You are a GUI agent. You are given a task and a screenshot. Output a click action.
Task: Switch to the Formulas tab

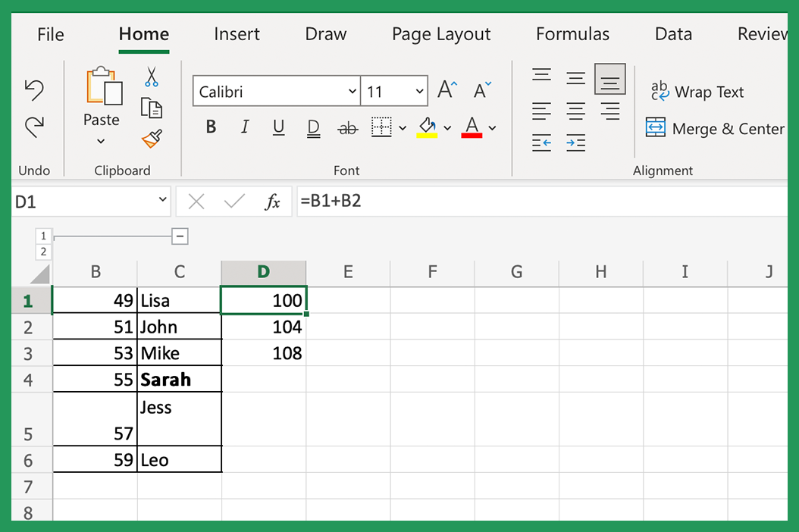(572, 34)
